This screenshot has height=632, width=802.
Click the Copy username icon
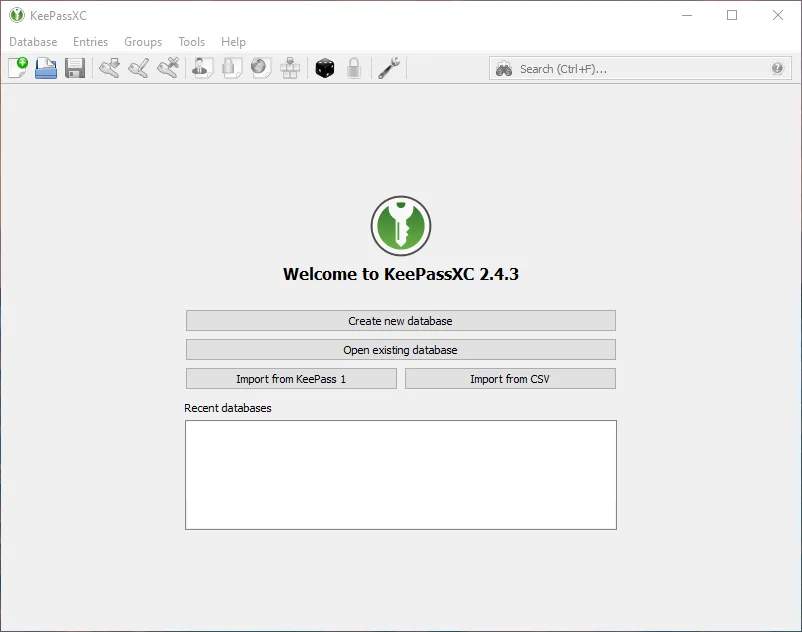[x=203, y=68]
